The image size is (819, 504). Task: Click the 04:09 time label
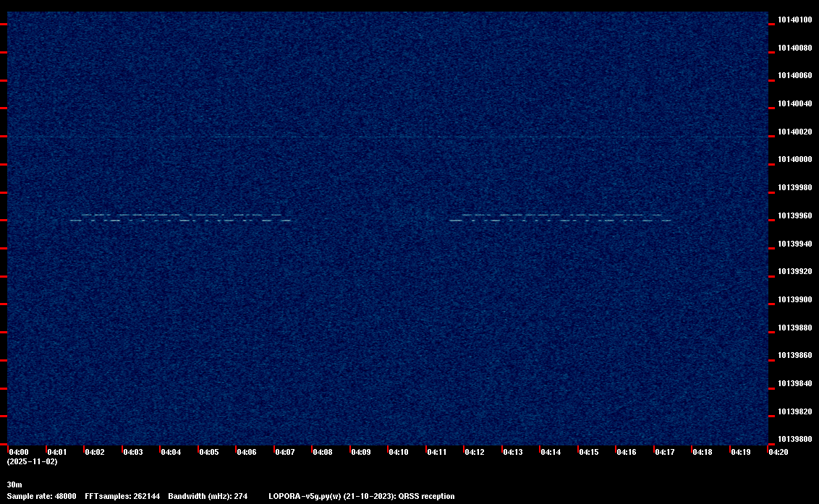pos(360,452)
